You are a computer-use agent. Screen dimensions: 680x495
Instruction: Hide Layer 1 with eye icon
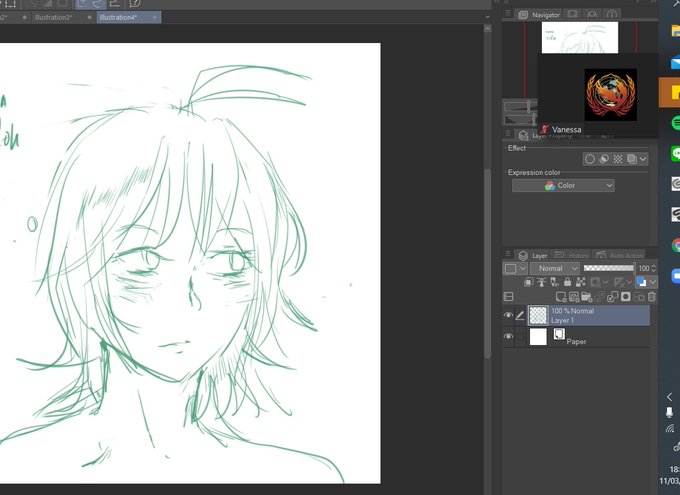click(x=508, y=315)
